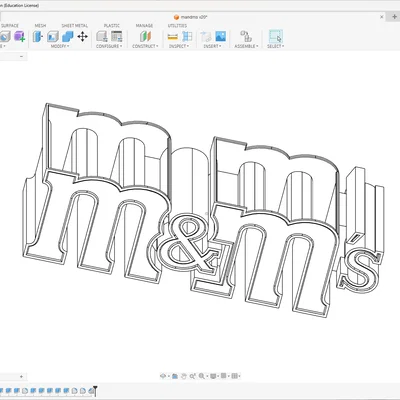
Task: Activate the Pan hand tool
Action: point(184,376)
